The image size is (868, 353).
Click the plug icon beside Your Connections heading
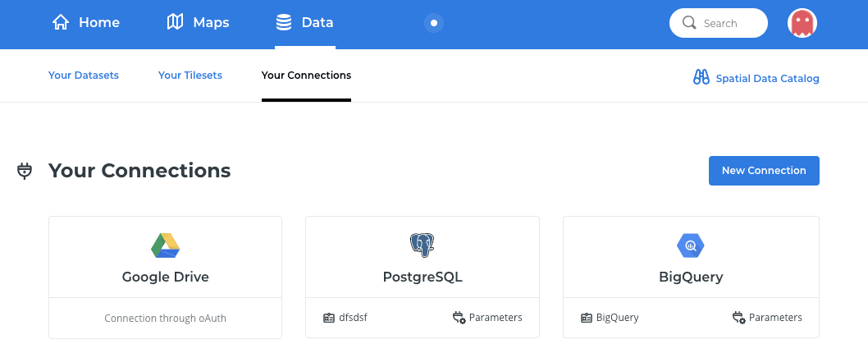point(25,172)
